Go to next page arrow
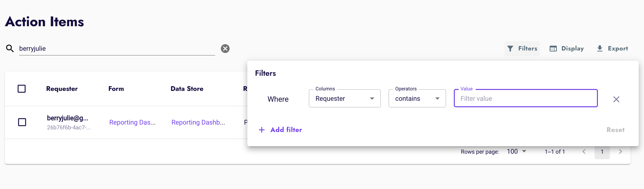Image resolution: width=644 pixels, height=189 pixels. click(620, 151)
